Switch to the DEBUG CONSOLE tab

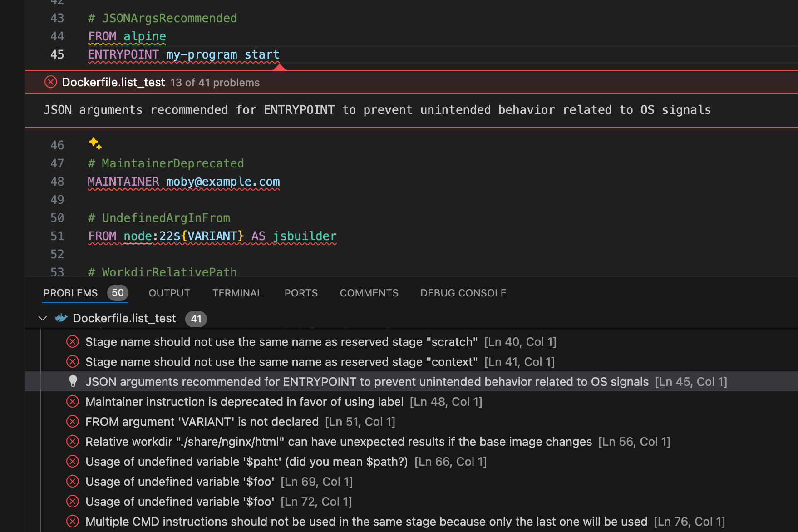463,293
